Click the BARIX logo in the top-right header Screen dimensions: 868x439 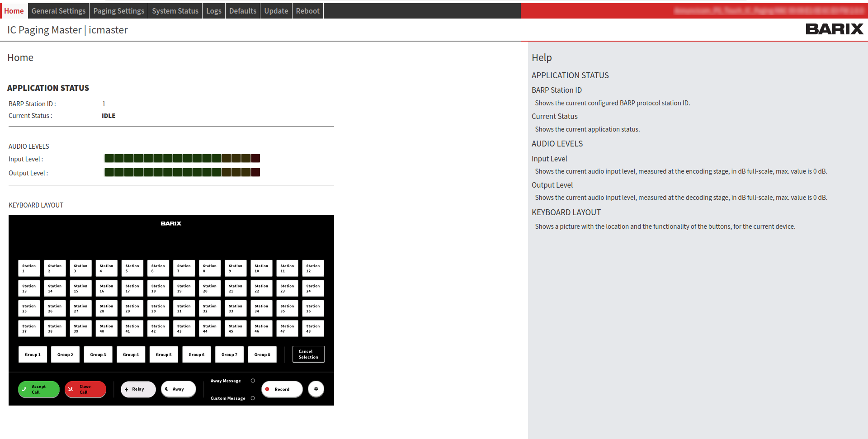click(x=834, y=29)
